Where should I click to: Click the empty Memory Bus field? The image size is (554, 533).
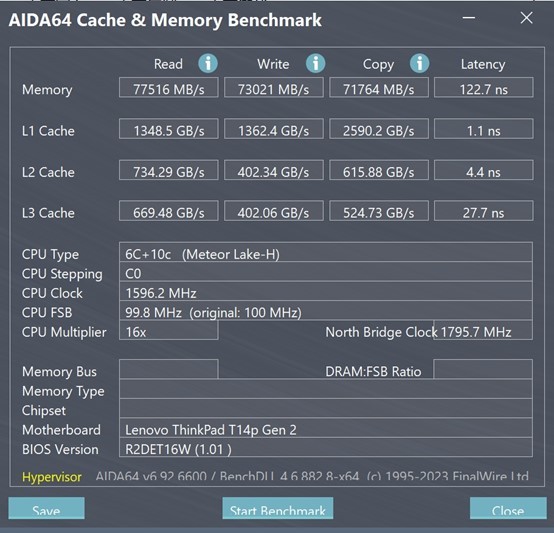169,369
